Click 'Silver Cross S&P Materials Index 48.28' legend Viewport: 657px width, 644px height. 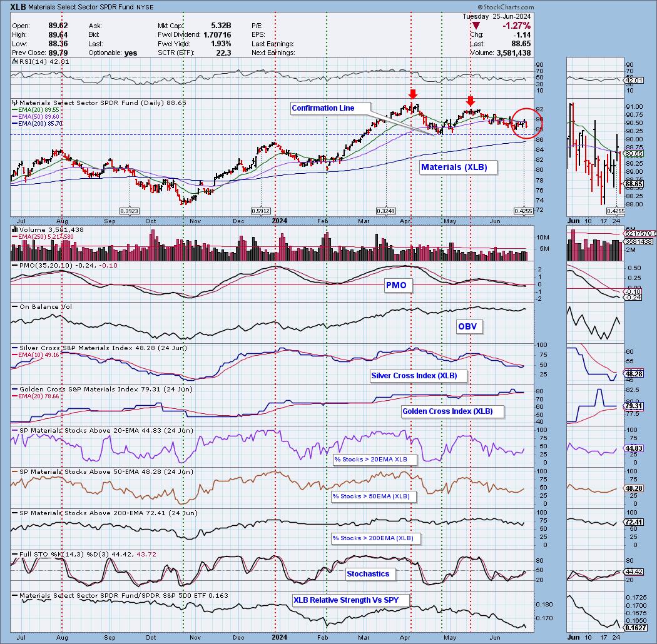click(99, 348)
